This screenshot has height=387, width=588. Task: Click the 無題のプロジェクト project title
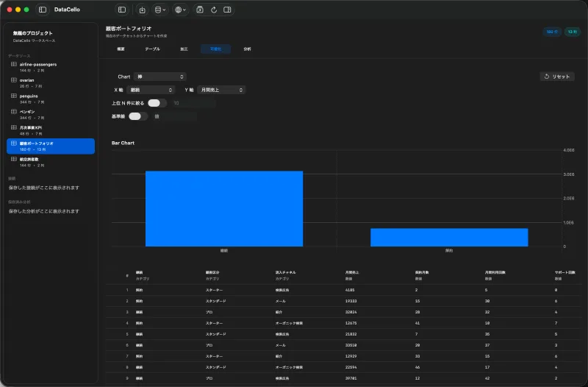point(32,33)
